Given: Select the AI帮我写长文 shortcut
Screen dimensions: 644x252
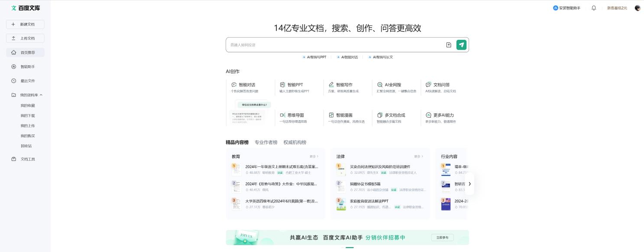Looking at the screenshot, I should coord(381,57).
